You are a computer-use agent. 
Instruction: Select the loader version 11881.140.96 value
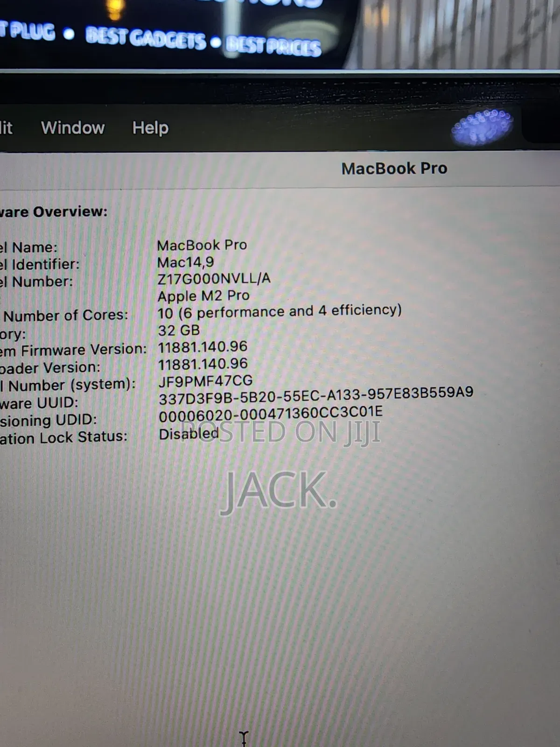[203, 364]
